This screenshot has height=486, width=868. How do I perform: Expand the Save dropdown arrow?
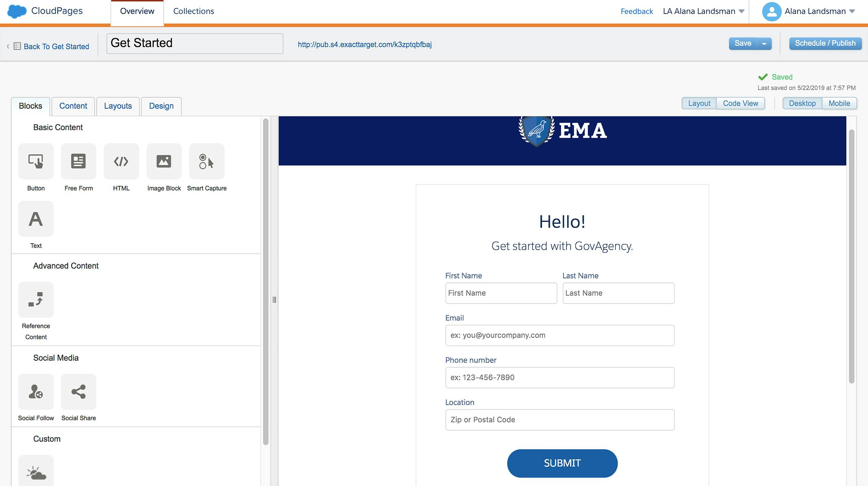[766, 43]
